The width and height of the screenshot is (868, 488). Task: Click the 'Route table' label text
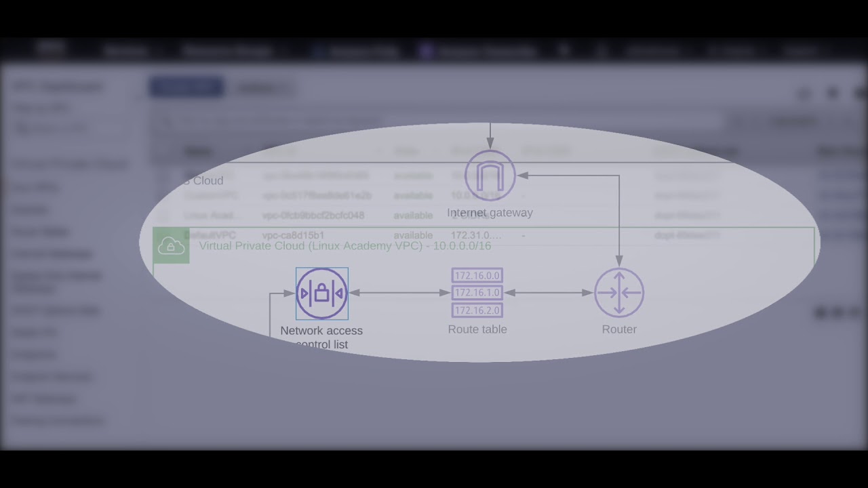pos(477,329)
